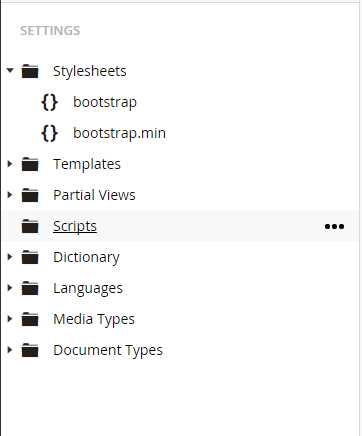Click the bootstrap curly braces icon
The width and height of the screenshot is (362, 436).
point(50,102)
